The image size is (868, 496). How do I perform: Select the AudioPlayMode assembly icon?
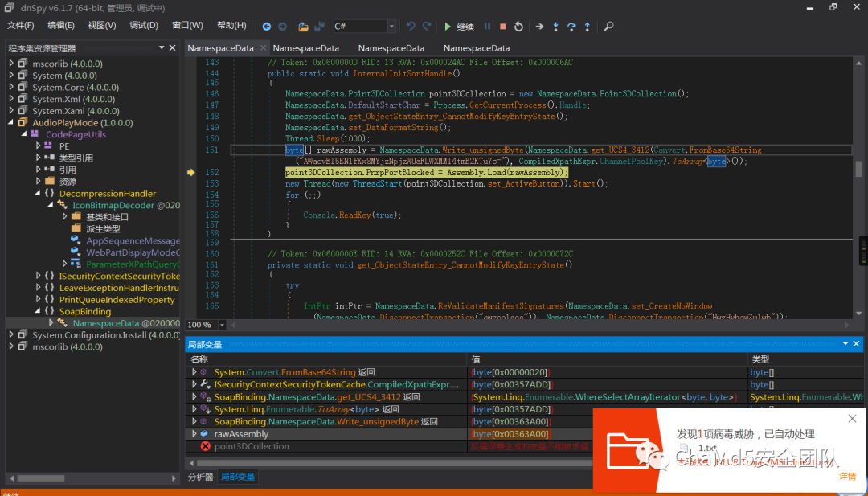tap(23, 122)
